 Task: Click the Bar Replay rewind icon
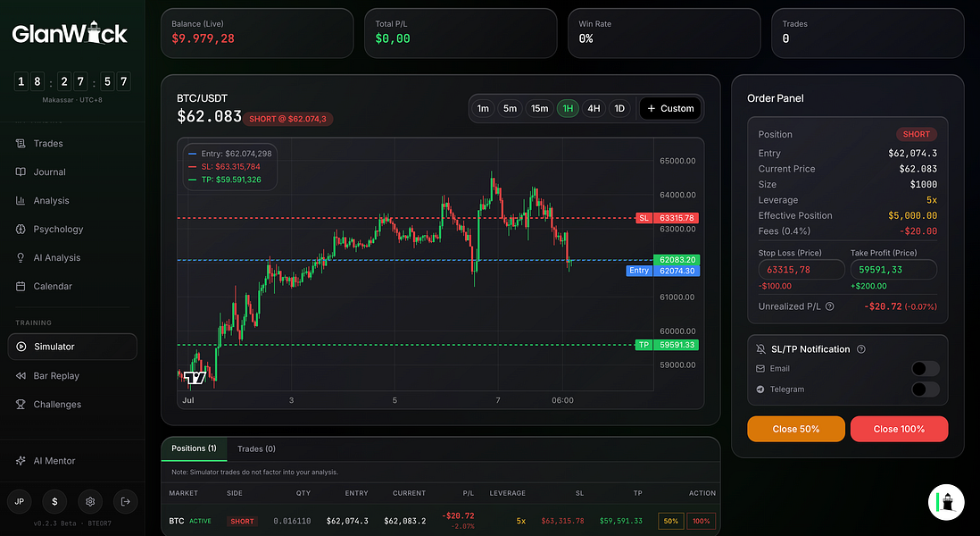point(21,376)
